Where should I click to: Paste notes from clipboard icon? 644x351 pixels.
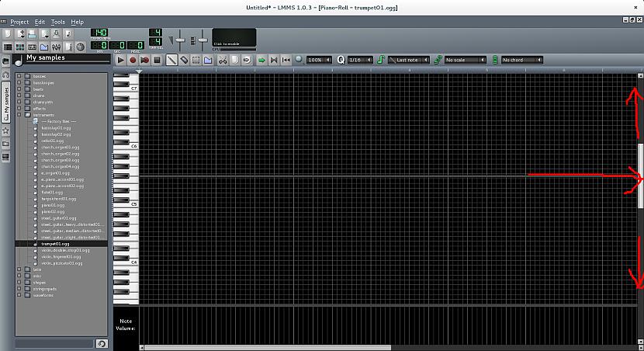tap(247, 60)
